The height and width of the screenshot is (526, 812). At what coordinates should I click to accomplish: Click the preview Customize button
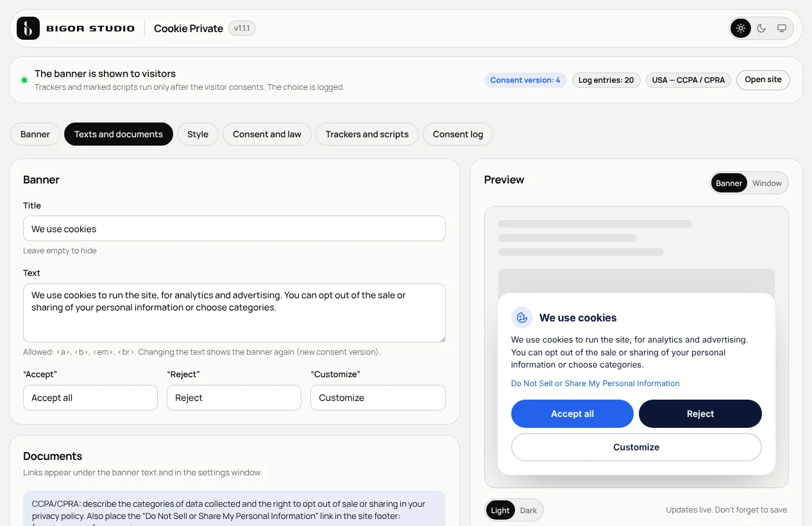636,447
